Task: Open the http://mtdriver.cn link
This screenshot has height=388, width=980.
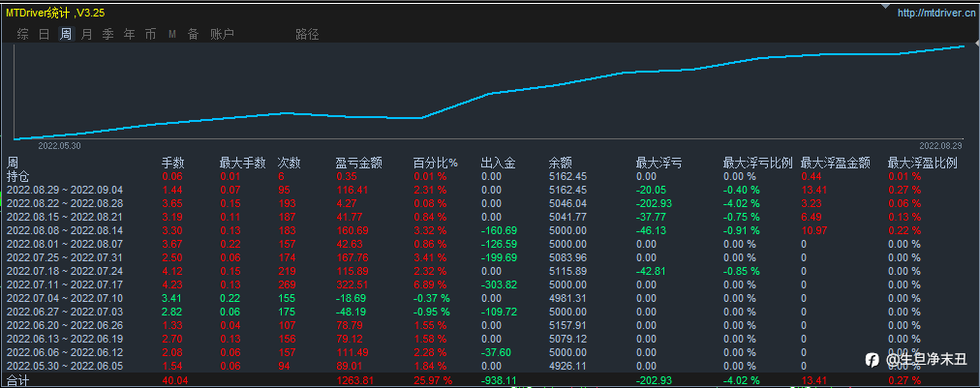Action: point(936,13)
